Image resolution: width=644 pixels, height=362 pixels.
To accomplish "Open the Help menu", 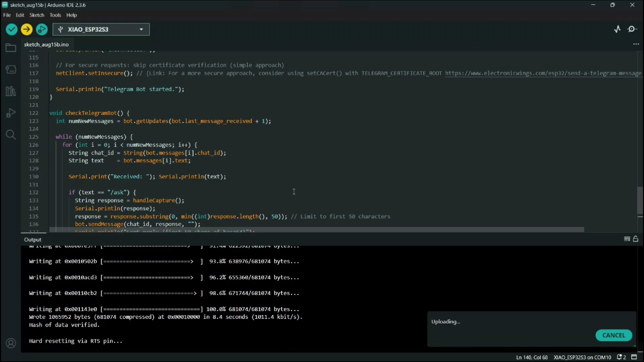I will pos(71,15).
